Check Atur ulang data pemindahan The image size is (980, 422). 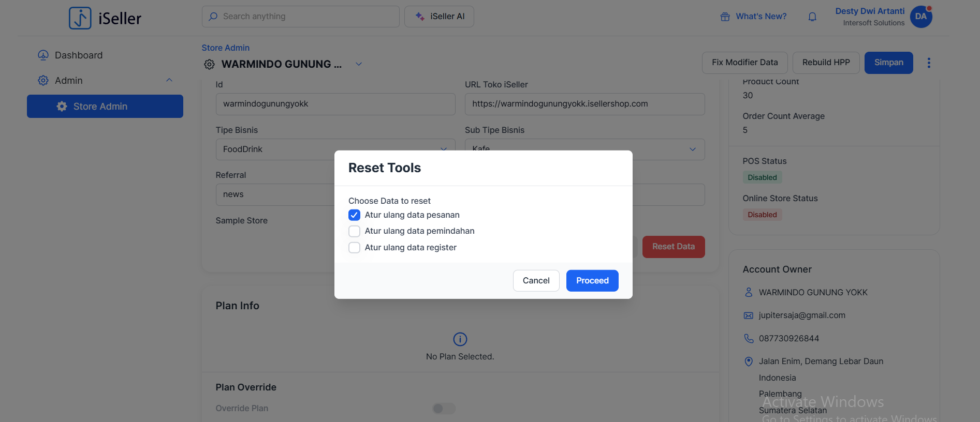(354, 231)
